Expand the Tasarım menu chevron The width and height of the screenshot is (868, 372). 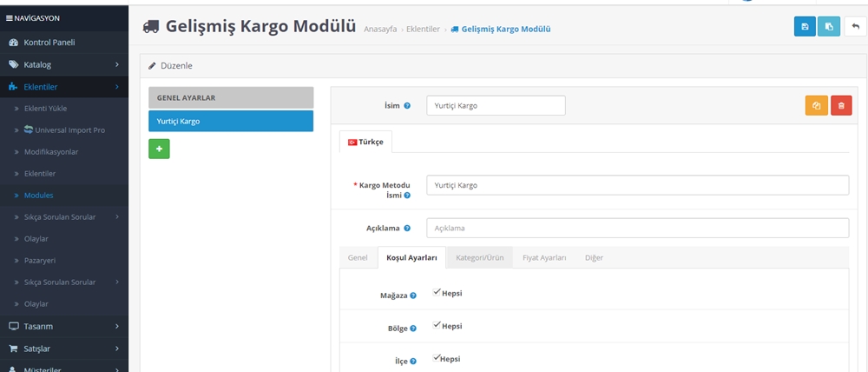click(117, 327)
